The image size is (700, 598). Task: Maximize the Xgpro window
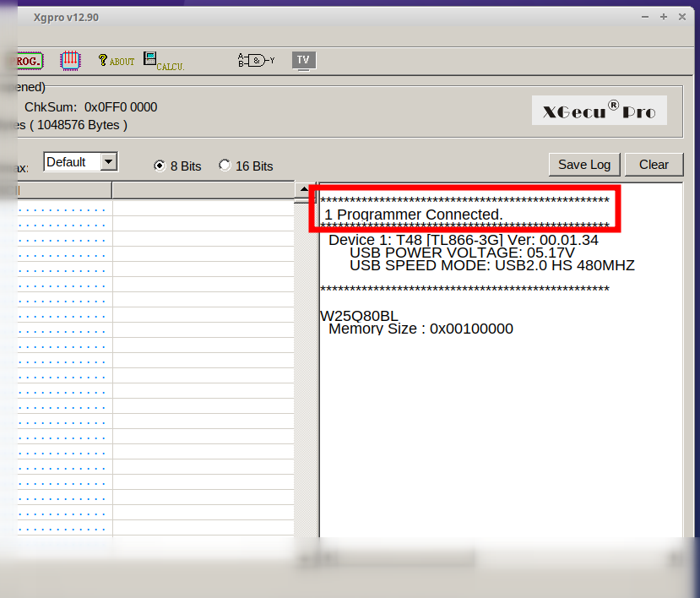click(x=665, y=17)
